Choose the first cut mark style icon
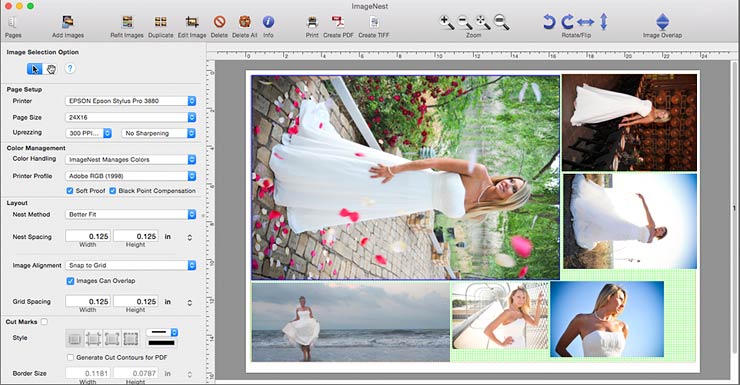 [74, 338]
